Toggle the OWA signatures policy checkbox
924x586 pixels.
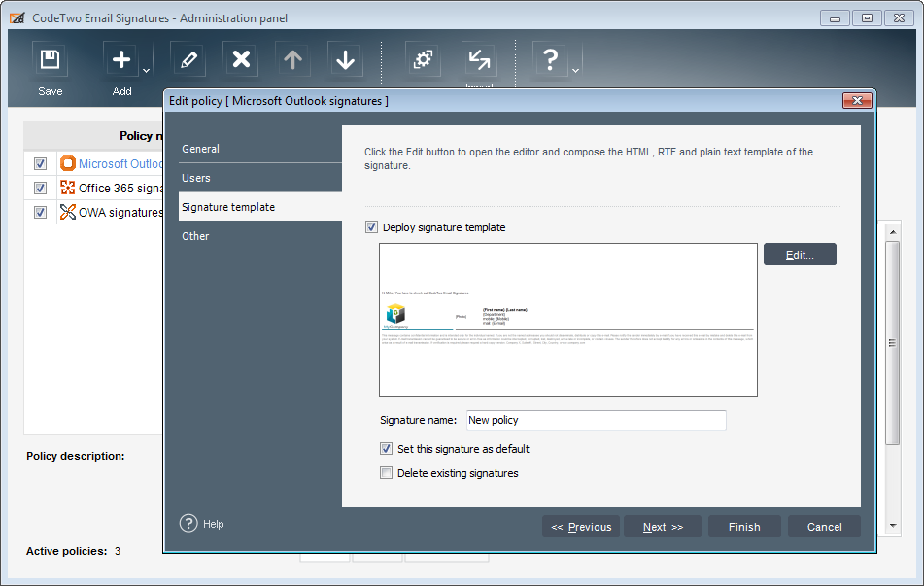click(x=40, y=212)
